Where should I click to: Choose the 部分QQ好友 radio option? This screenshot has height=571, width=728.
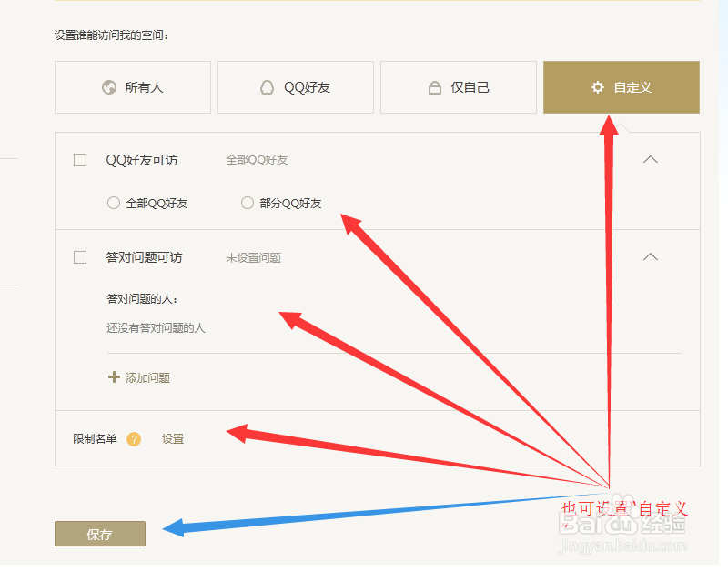247,203
